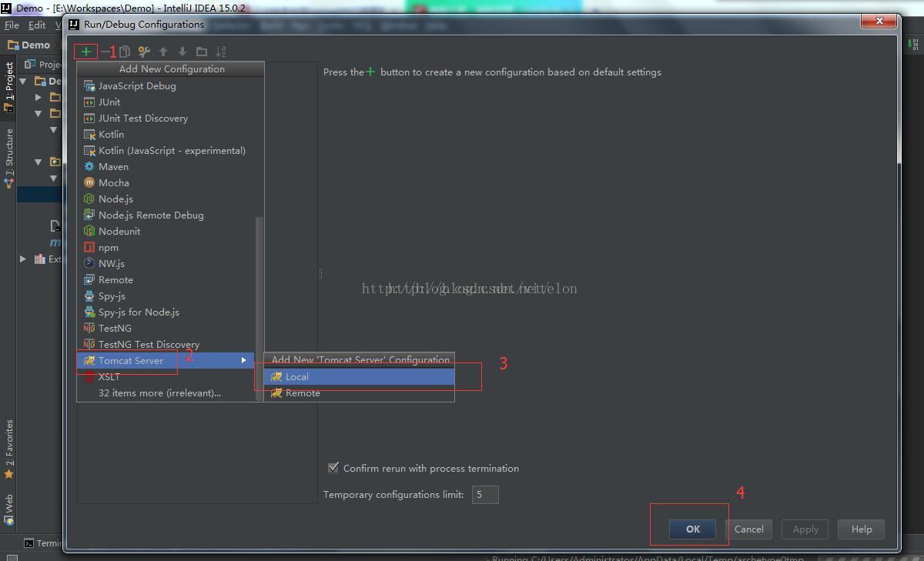Click the Move into new folder icon
Screen dimensions: 924x561
(202, 52)
